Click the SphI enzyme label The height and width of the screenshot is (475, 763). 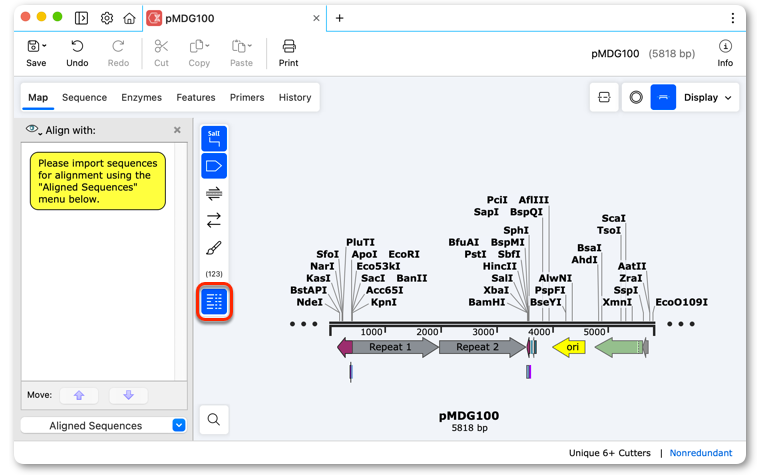coord(516,230)
